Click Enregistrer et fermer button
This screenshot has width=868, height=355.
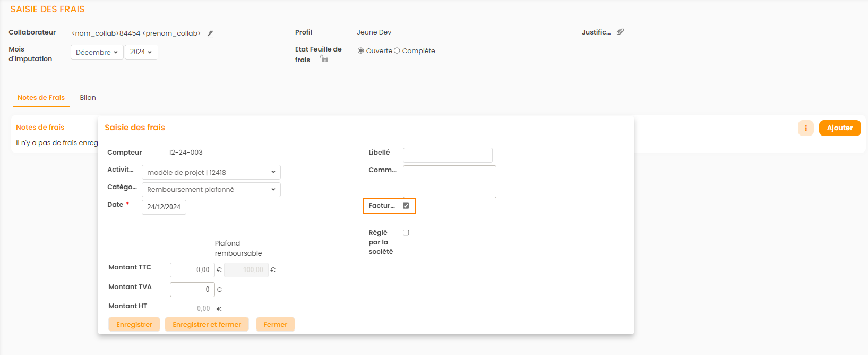(207, 325)
